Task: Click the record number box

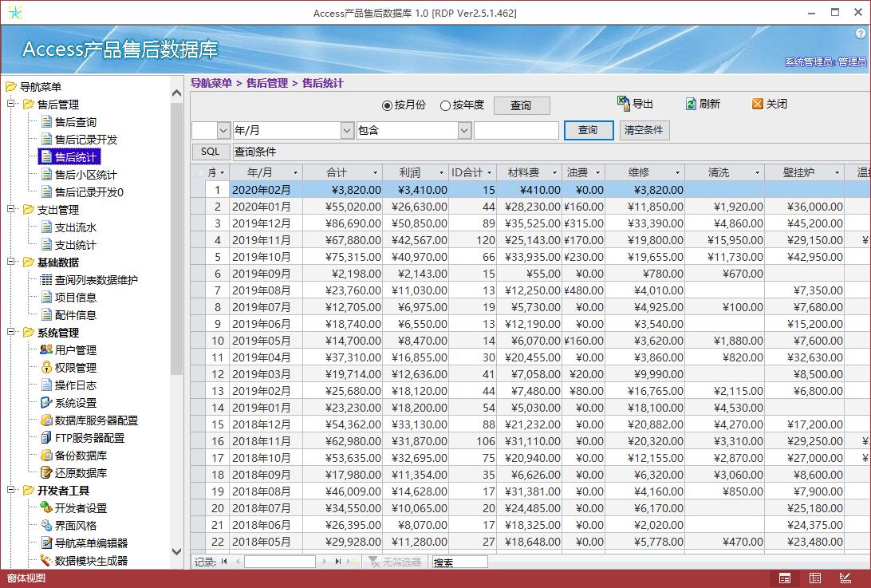Action: click(x=280, y=562)
